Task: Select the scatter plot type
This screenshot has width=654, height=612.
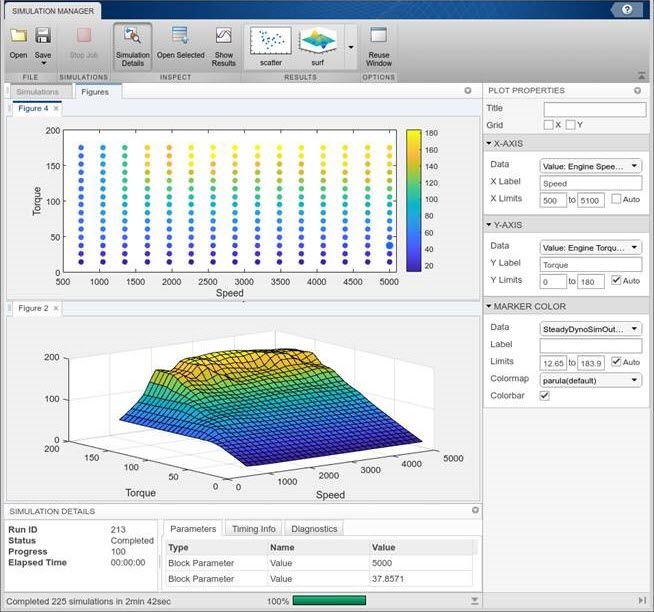Action: 271,45
